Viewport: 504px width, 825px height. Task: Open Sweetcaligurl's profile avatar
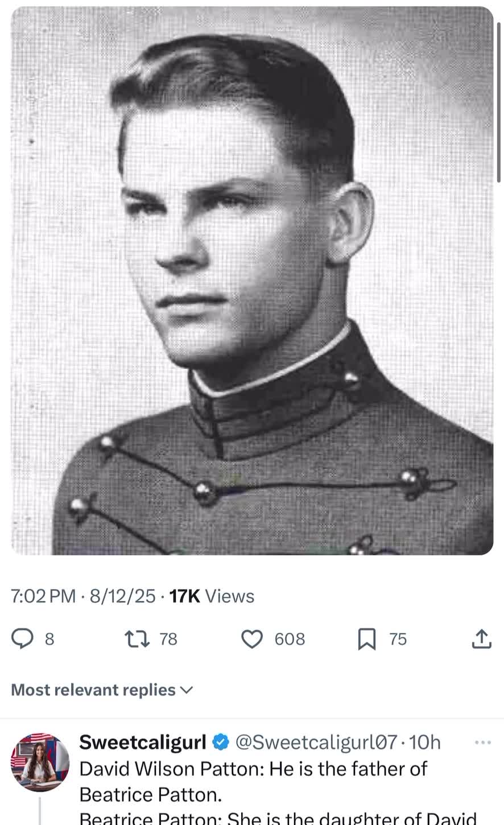point(40,762)
